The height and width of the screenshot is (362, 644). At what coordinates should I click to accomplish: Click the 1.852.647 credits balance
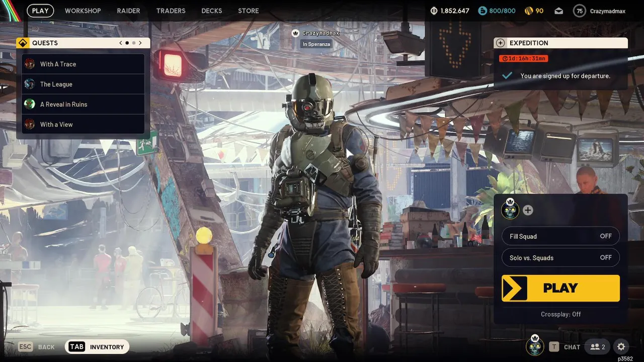(x=455, y=11)
